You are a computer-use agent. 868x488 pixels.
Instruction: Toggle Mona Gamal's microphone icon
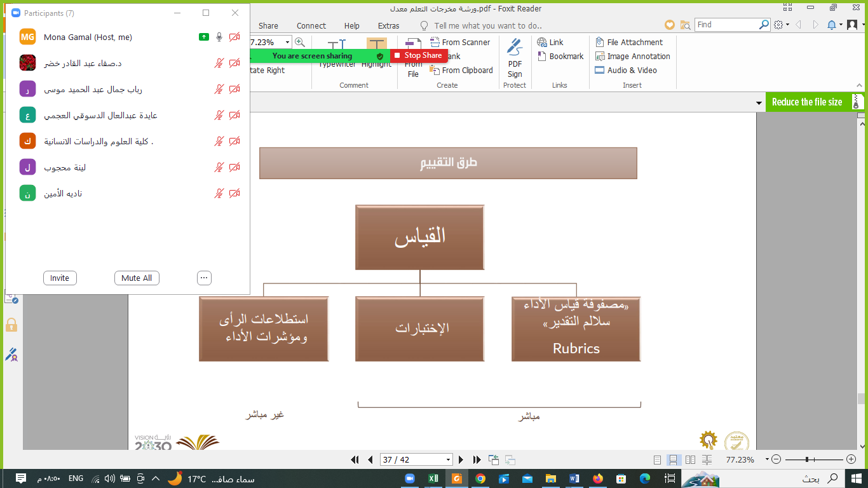[219, 37]
